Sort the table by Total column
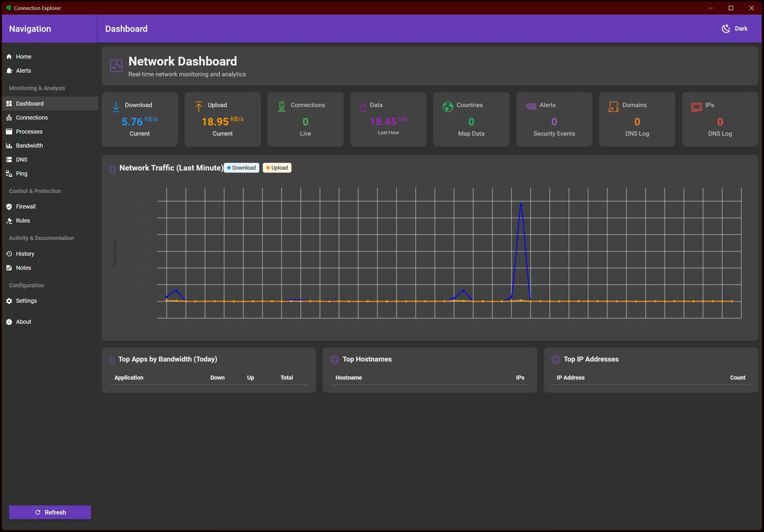 pos(286,378)
